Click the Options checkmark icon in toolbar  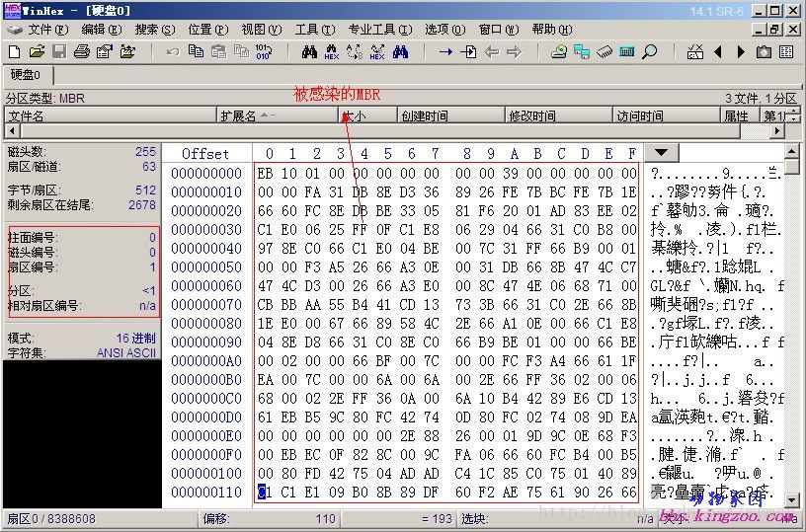point(695,52)
